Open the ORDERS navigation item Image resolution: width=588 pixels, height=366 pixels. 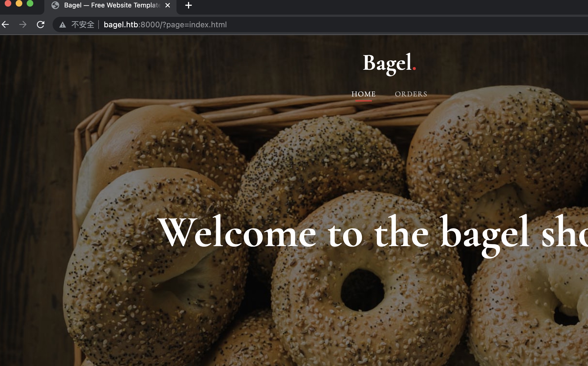(411, 94)
